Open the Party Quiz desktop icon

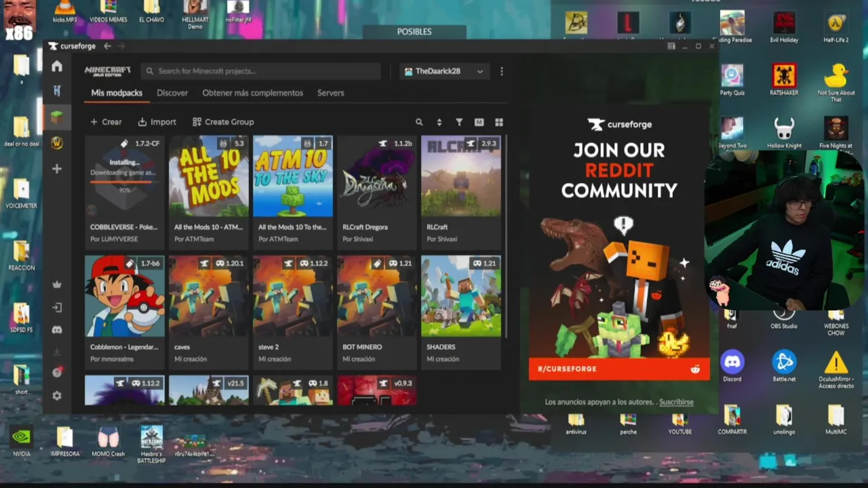point(732,81)
